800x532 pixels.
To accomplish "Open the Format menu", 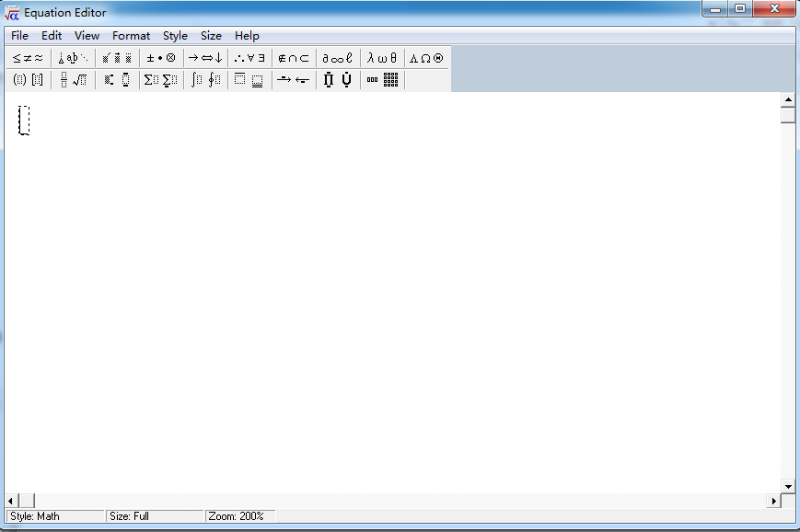I will click(x=131, y=35).
